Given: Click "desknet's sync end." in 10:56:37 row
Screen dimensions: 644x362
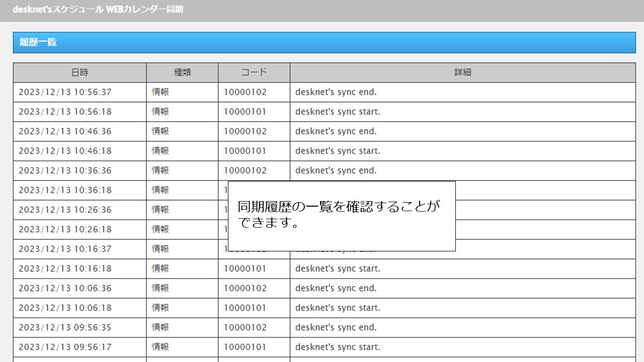Looking at the screenshot, I should coord(336,92).
